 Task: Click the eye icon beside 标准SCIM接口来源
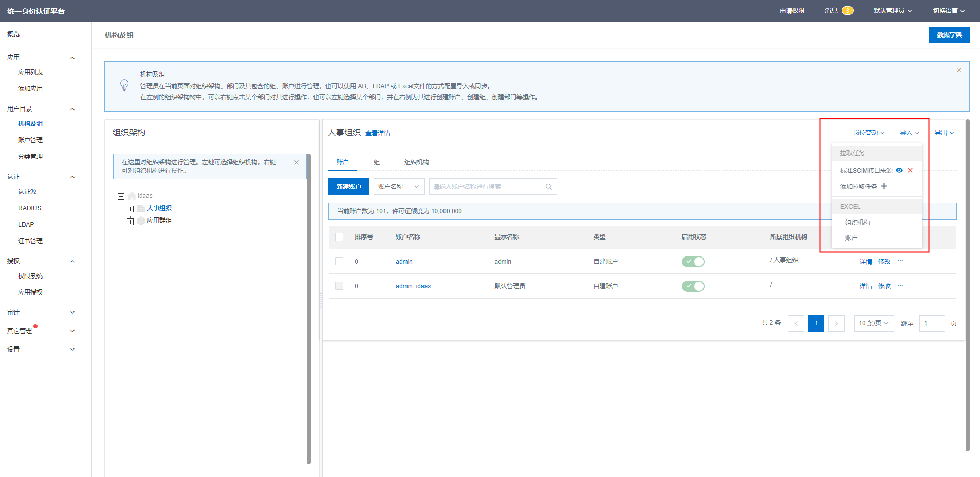899,170
